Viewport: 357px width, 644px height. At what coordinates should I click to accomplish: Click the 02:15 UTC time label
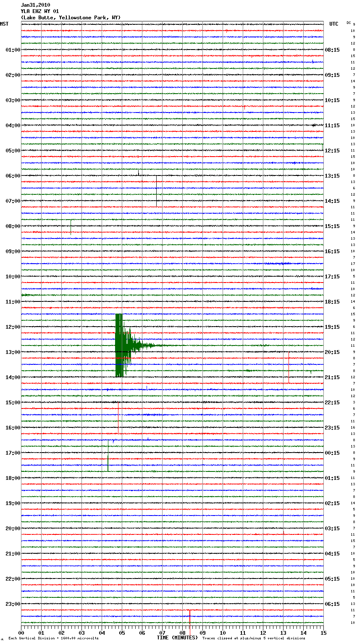tap(332, 503)
